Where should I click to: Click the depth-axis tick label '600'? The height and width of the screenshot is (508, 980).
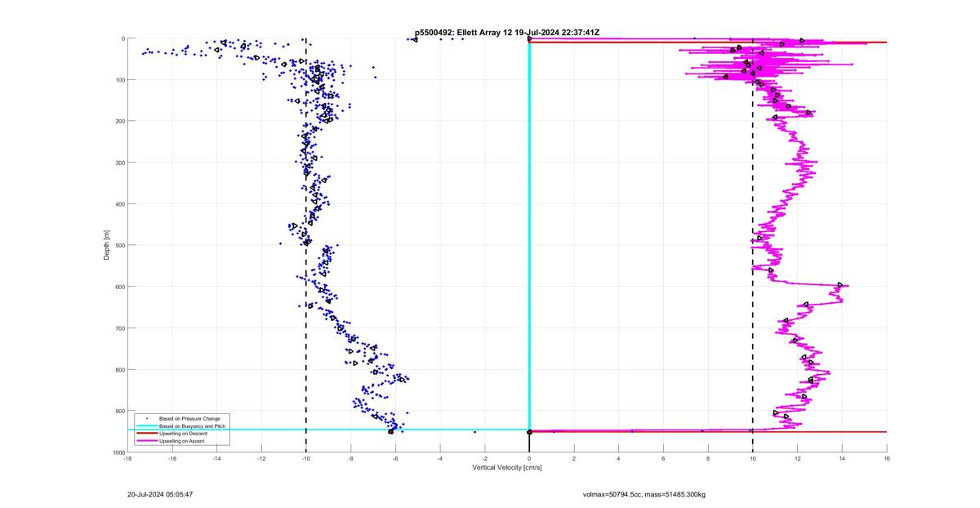click(118, 287)
